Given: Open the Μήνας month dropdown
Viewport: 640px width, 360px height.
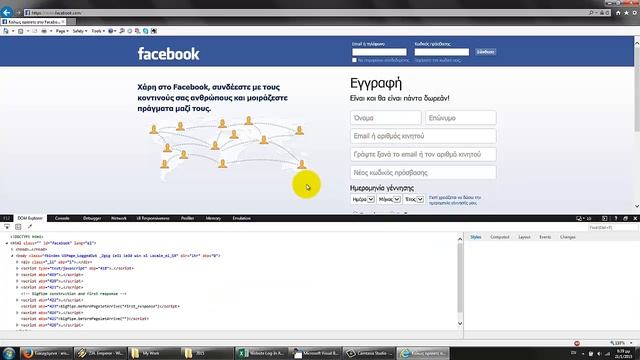Looking at the screenshot, I should coord(389,199).
